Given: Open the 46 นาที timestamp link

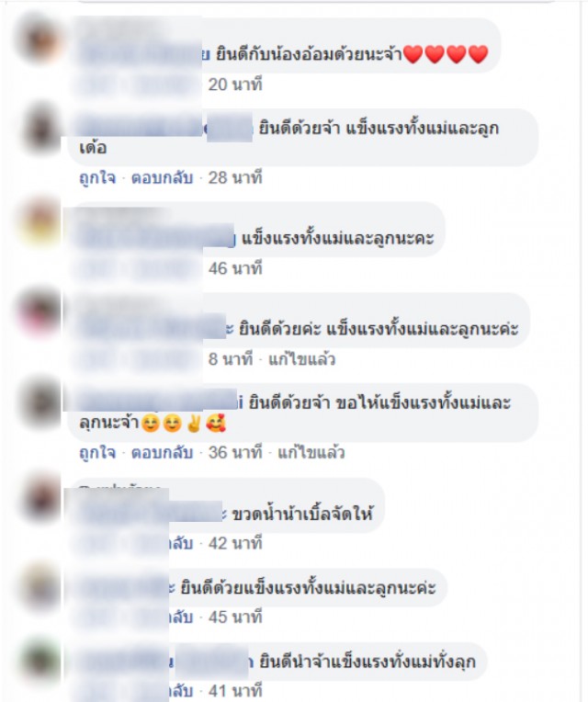Looking at the screenshot, I should (235, 268).
